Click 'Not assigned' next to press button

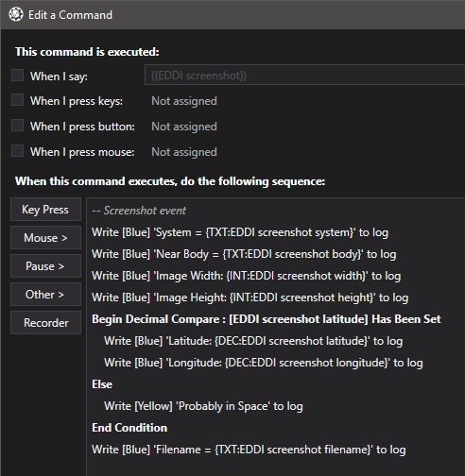pyautogui.click(x=184, y=127)
